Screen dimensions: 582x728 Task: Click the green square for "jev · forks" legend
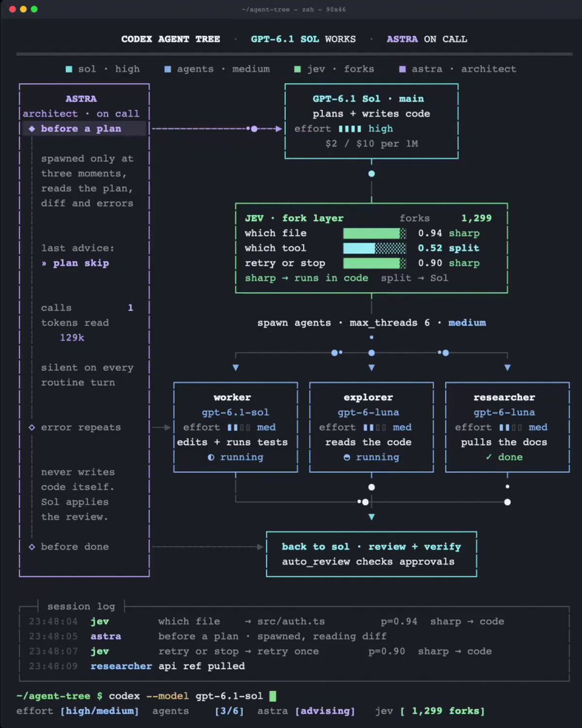297,69
